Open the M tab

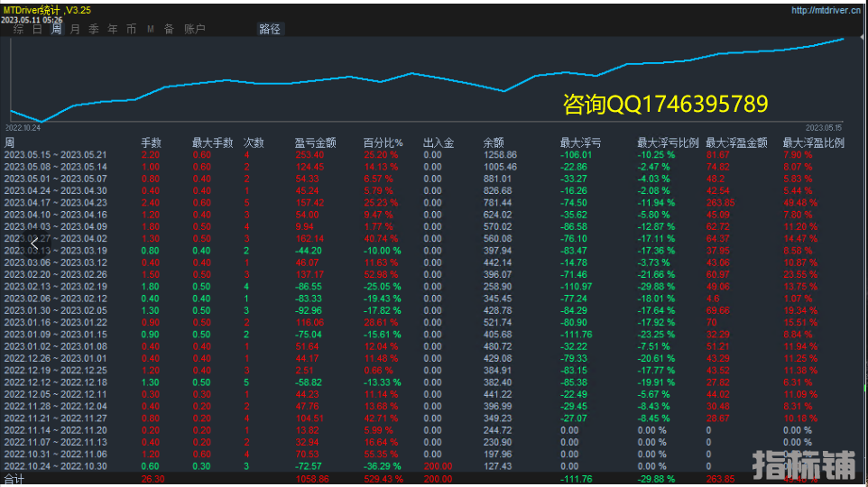[x=151, y=29]
